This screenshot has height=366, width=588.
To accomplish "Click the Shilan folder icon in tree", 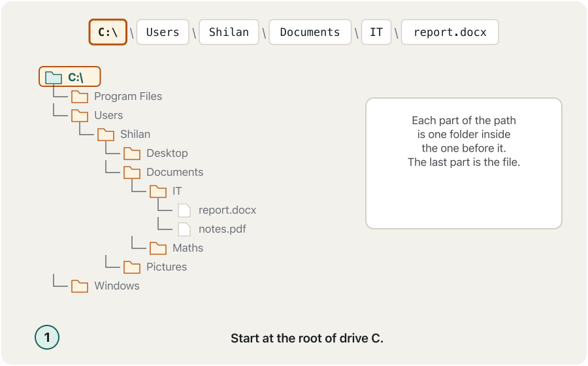I will coord(106,135).
